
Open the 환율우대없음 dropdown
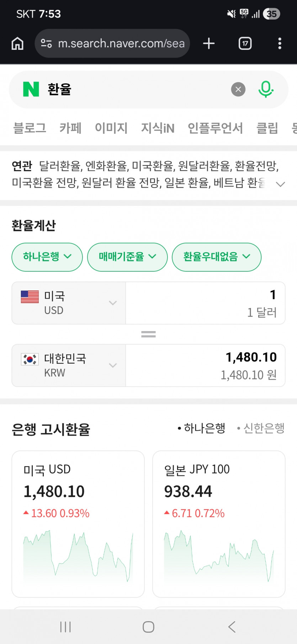tap(216, 257)
